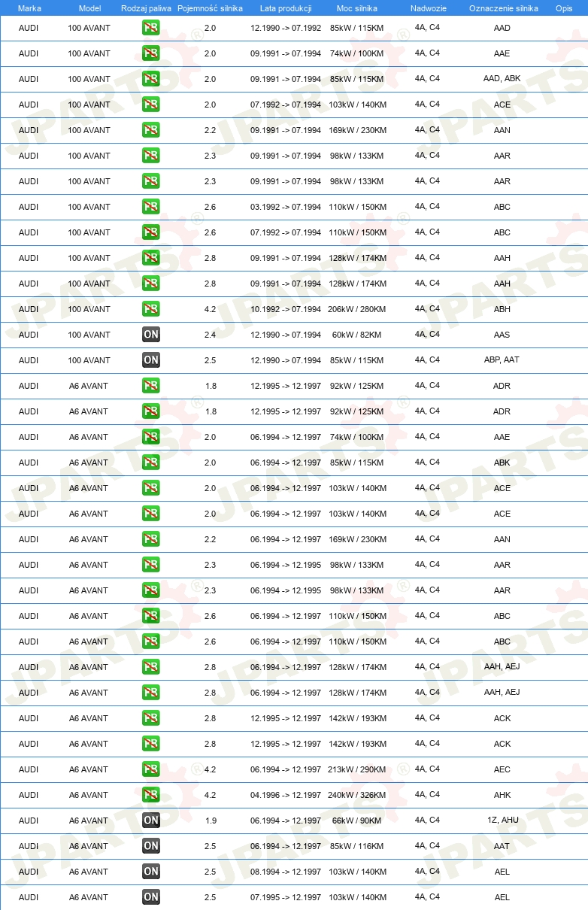Click the petrol icon in the 12.1990 -> 07.1992 row
The height and width of the screenshot is (910, 588).
[x=151, y=28]
